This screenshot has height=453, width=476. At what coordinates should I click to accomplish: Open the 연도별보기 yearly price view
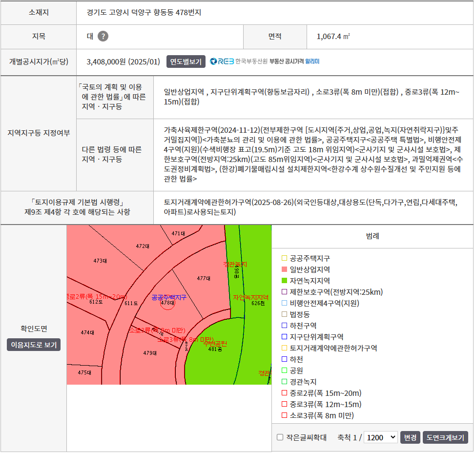tap(186, 62)
